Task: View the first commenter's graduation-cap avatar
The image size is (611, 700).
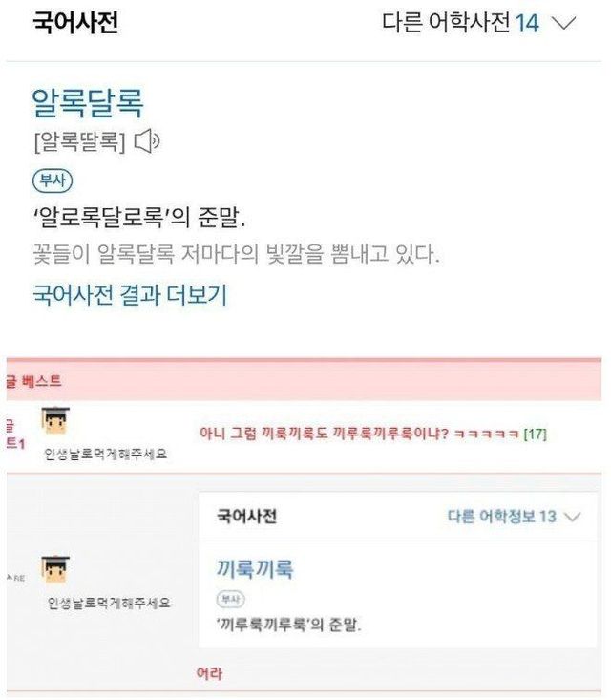Action: pyautogui.click(x=55, y=420)
